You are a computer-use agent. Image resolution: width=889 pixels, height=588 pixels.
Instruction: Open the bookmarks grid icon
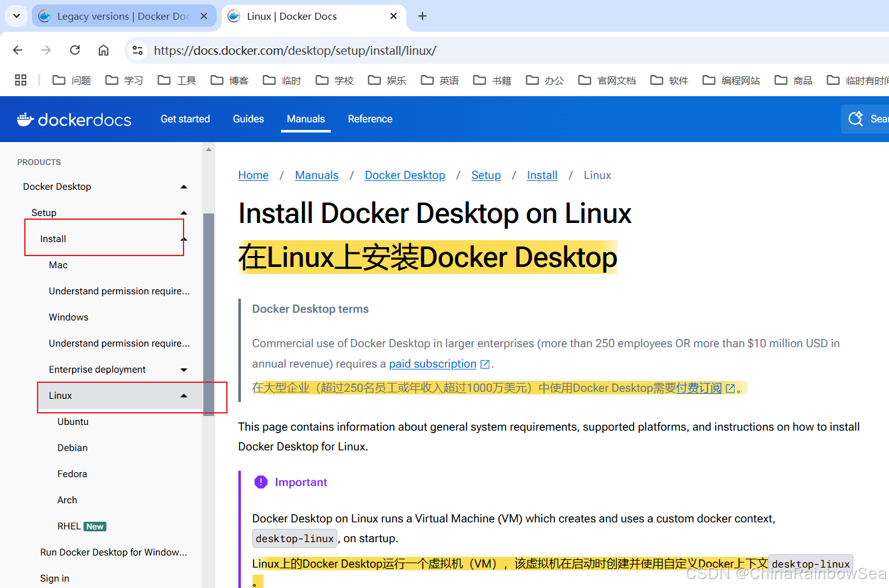(20, 80)
